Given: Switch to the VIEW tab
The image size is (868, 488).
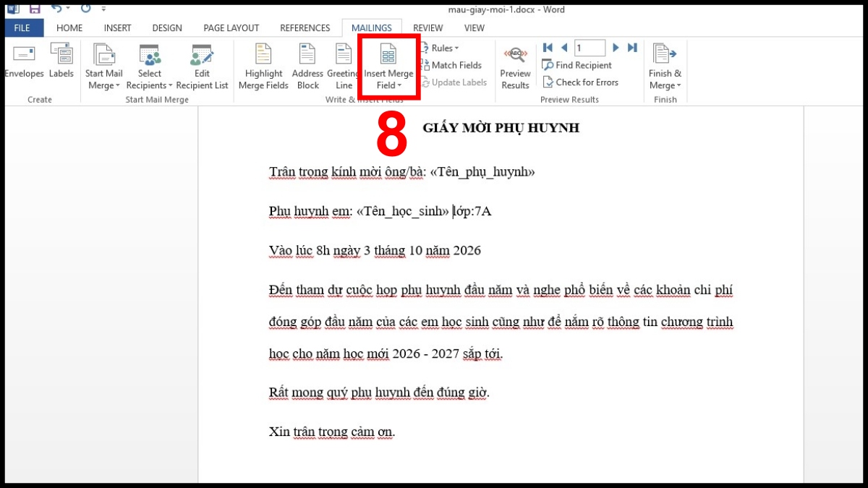Looking at the screenshot, I should [x=475, y=28].
